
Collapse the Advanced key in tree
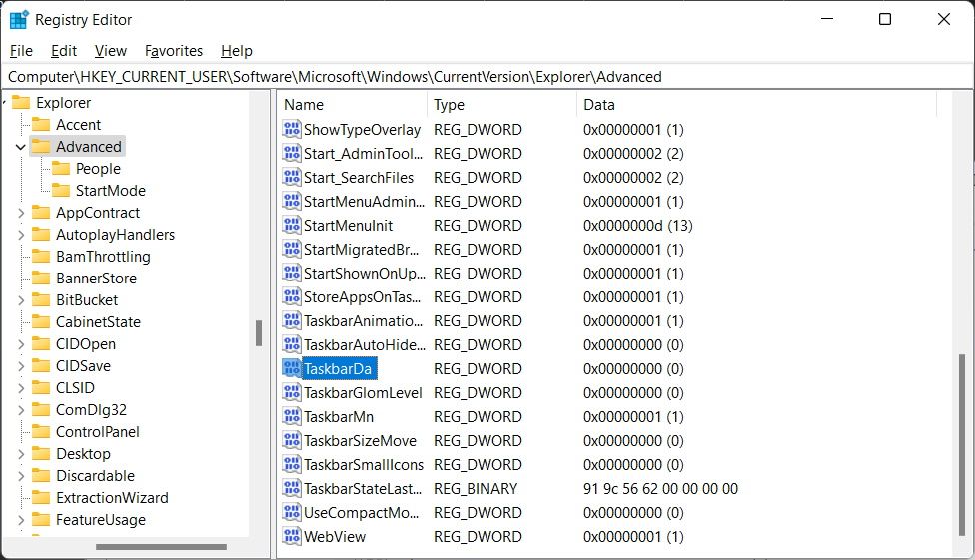(21, 147)
